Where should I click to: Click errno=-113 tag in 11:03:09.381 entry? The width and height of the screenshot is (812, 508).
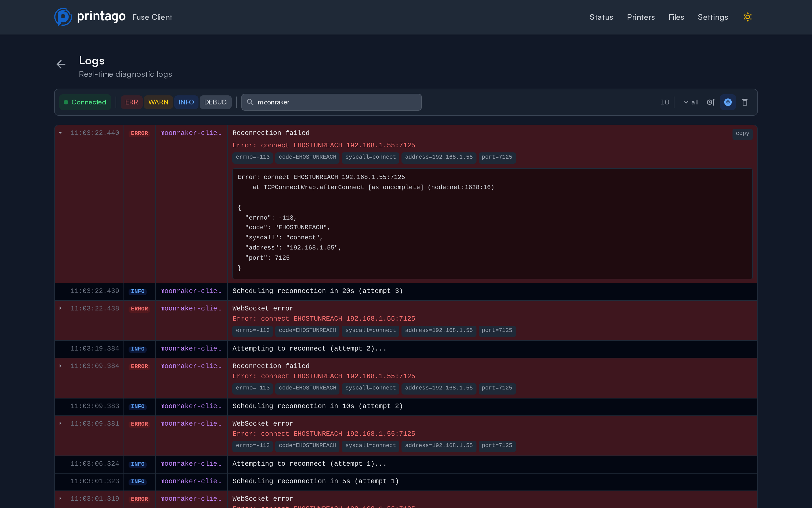pyautogui.click(x=253, y=446)
